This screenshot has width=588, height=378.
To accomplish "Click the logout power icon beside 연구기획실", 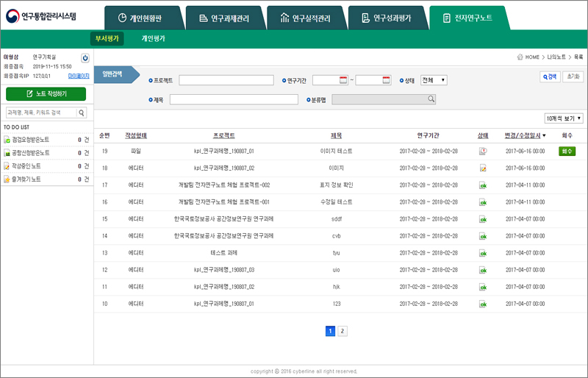I will (85, 57).
